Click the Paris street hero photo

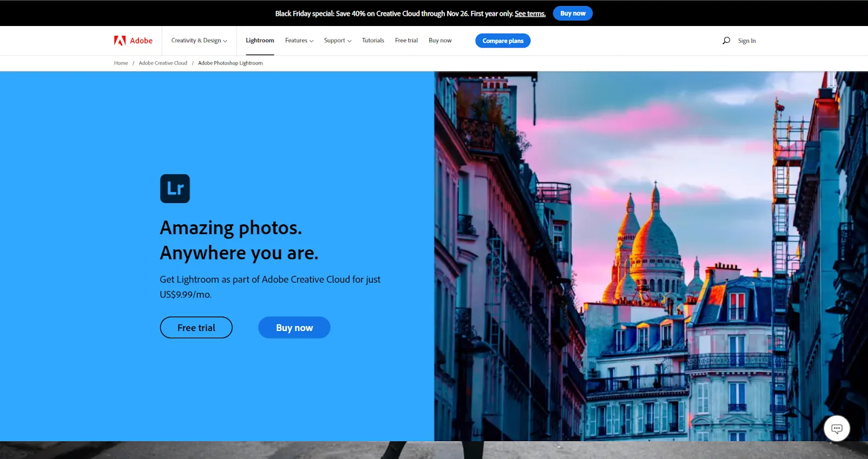point(651,256)
